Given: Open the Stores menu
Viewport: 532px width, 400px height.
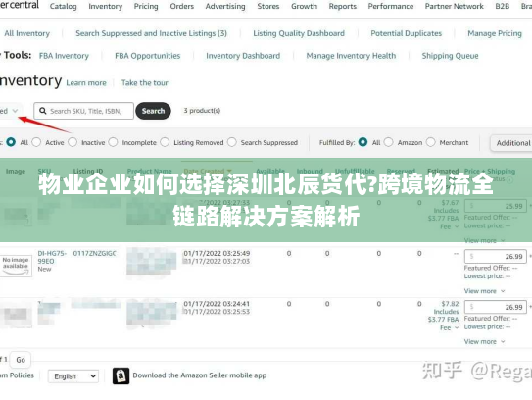Looking at the screenshot, I should pyautogui.click(x=268, y=6).
